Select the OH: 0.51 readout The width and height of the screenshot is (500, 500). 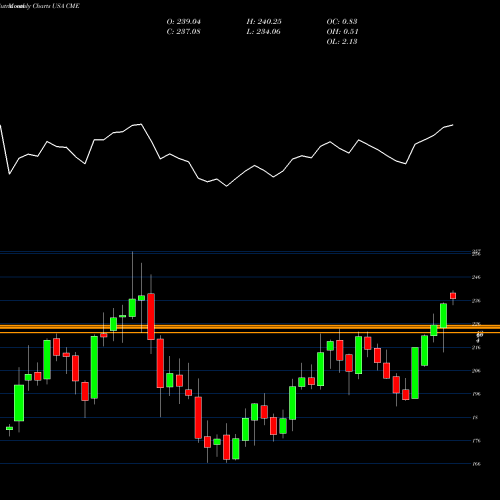[x=342, y=32]
